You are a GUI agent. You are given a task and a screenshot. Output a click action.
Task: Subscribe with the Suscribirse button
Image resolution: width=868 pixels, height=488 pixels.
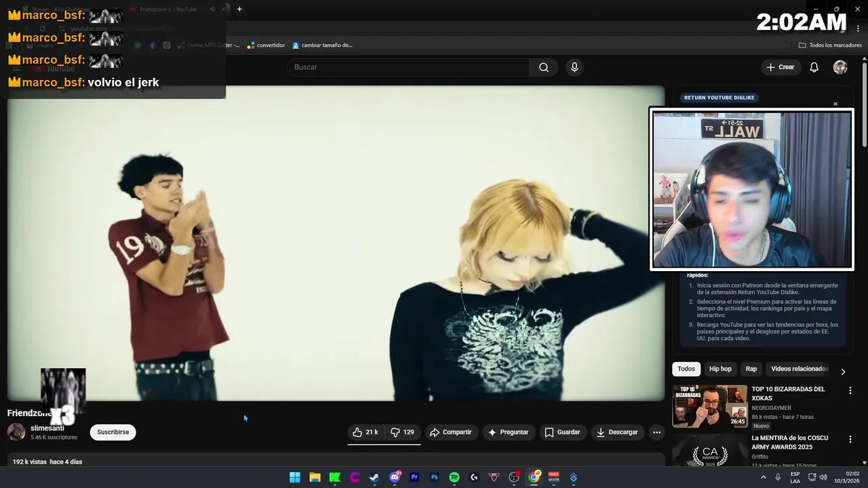click(113, 432)
